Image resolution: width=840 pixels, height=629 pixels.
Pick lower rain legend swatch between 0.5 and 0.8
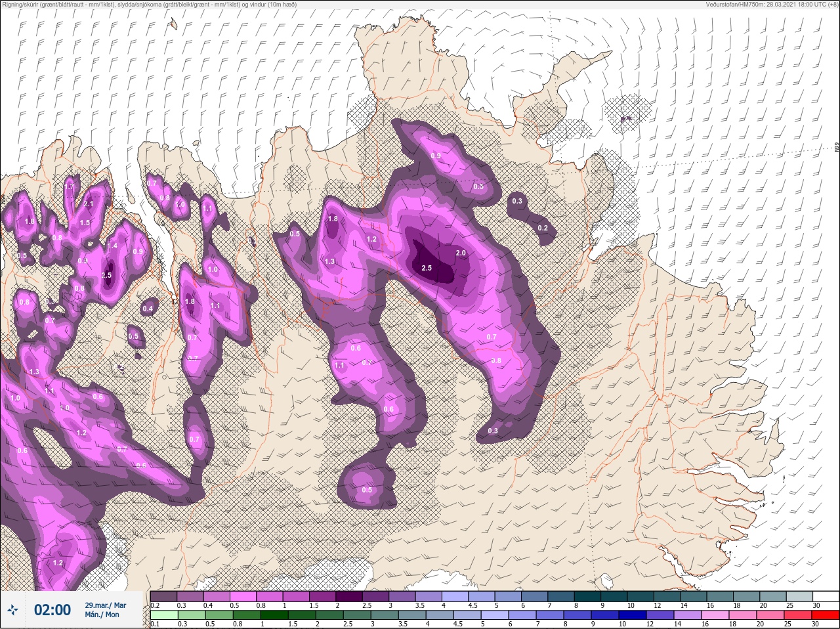219,615
